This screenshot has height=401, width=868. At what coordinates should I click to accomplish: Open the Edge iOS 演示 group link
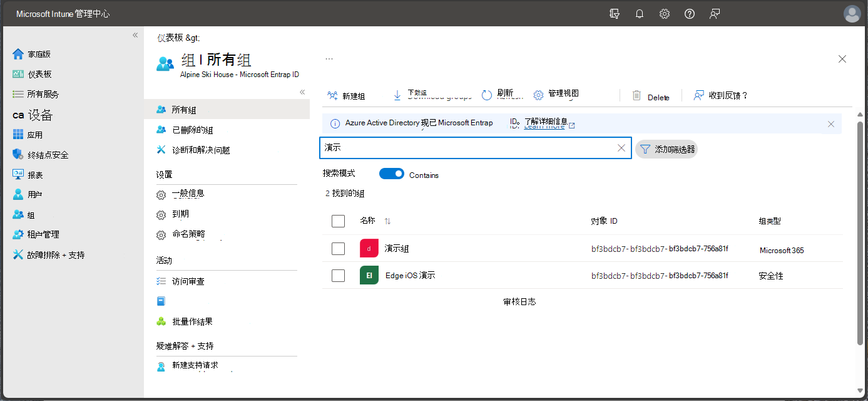411,275
